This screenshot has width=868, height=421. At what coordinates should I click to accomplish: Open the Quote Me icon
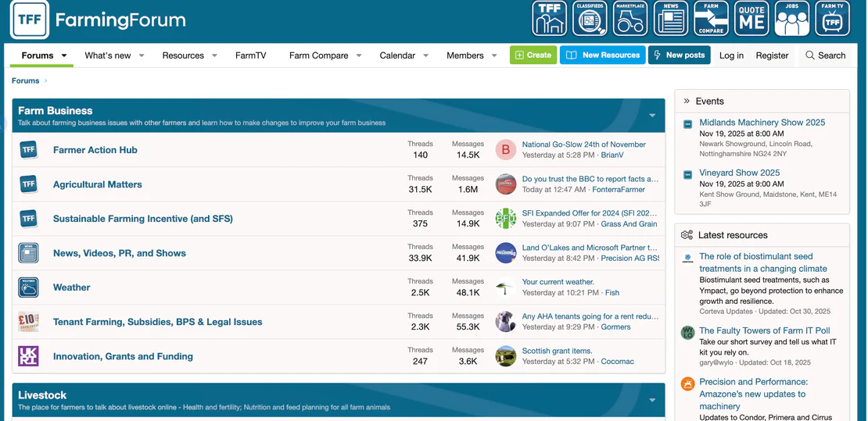point(751,18)
